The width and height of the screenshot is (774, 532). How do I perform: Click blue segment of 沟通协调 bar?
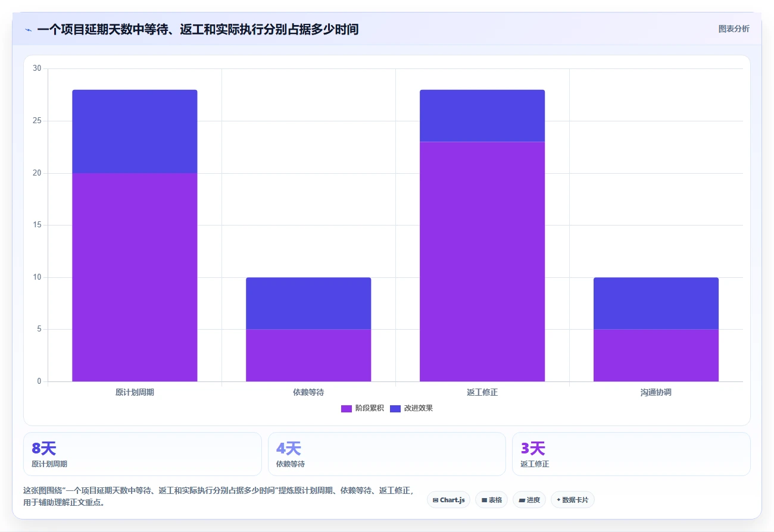[656, 303]
